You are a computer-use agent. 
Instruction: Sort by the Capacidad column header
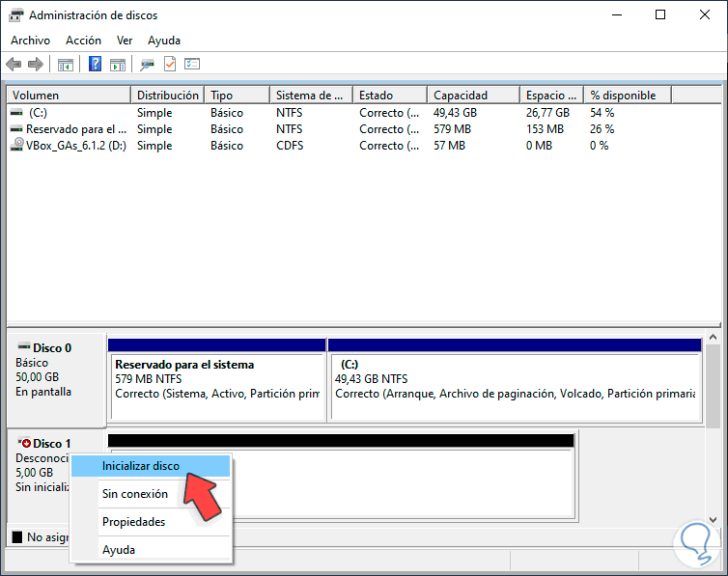[x=473, y=96]
